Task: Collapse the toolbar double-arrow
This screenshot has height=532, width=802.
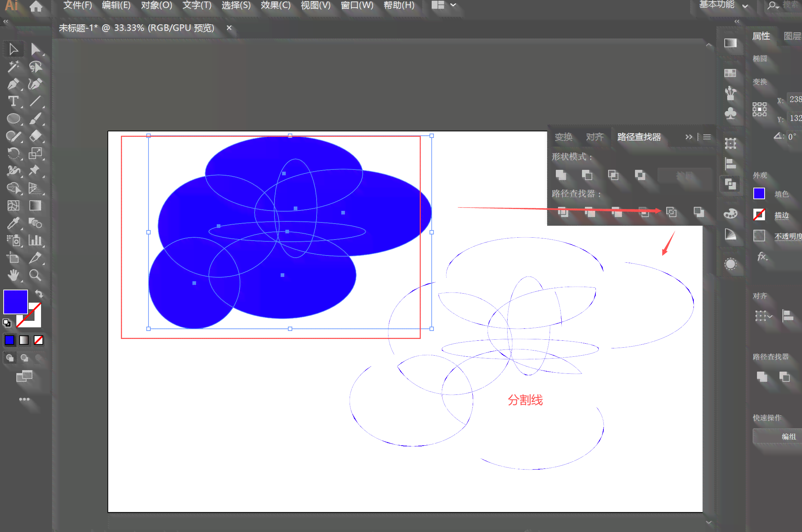Action: coord(5,21)
